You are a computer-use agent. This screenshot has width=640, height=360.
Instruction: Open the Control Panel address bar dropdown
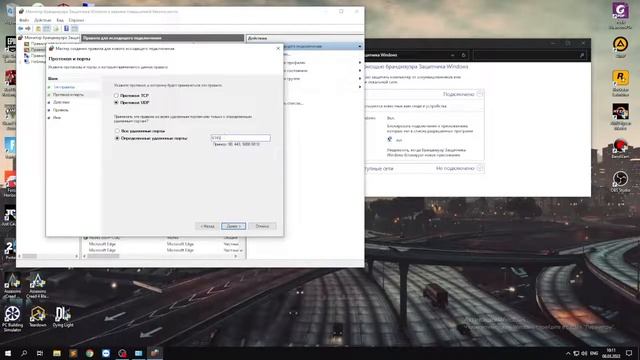click(453, 55)
